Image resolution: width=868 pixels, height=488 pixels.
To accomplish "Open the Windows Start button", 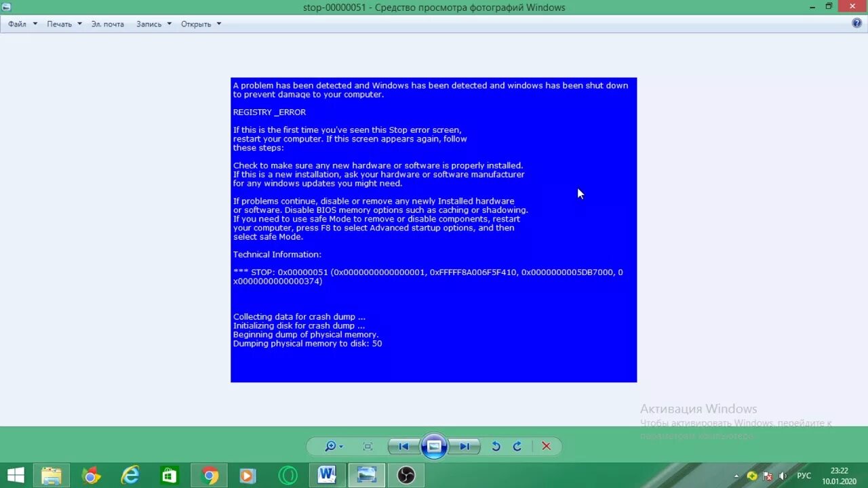I will [x=16, y=475].
